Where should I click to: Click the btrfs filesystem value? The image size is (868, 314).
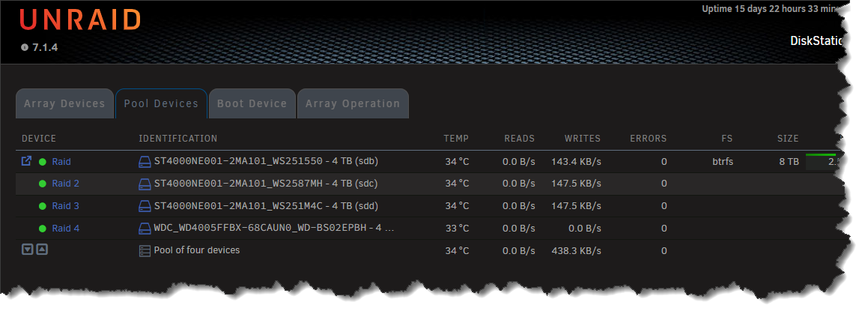coord(723,162)
